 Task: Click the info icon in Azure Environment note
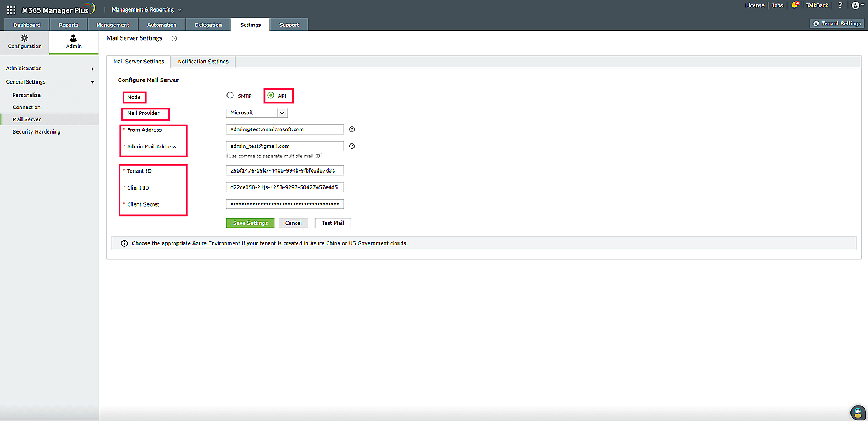(124, 243)
